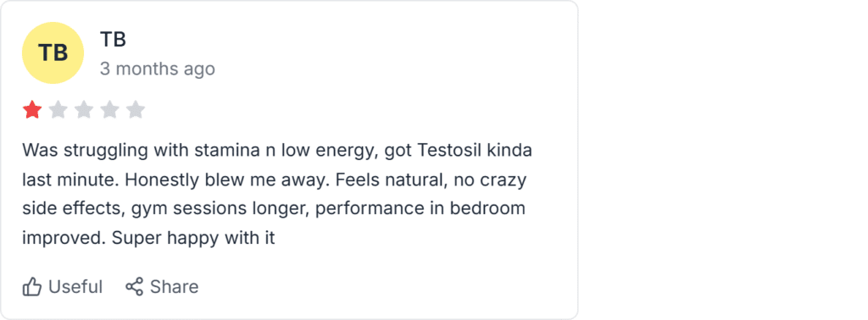This screenshot has height=320, width=868.
Task: Click the Share text label
Action: click(174, 287)
